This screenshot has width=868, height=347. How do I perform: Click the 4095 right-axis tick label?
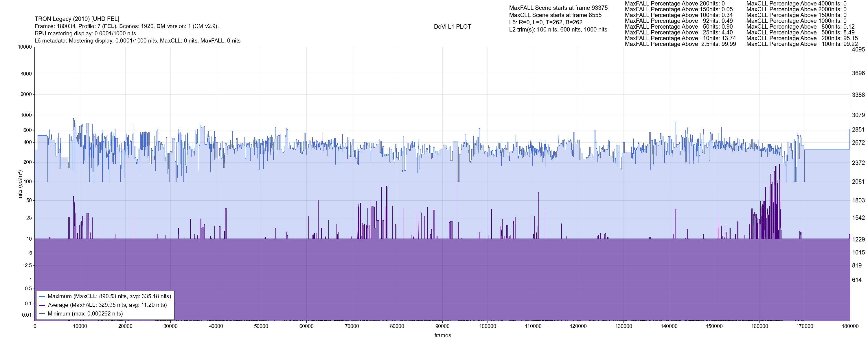click(x=858, y=49)
